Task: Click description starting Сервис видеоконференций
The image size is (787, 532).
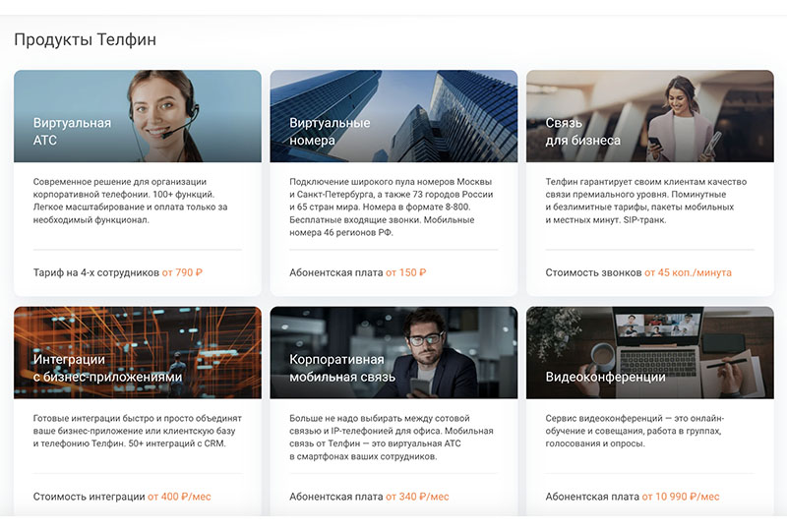Action: [x=635, y=431]
